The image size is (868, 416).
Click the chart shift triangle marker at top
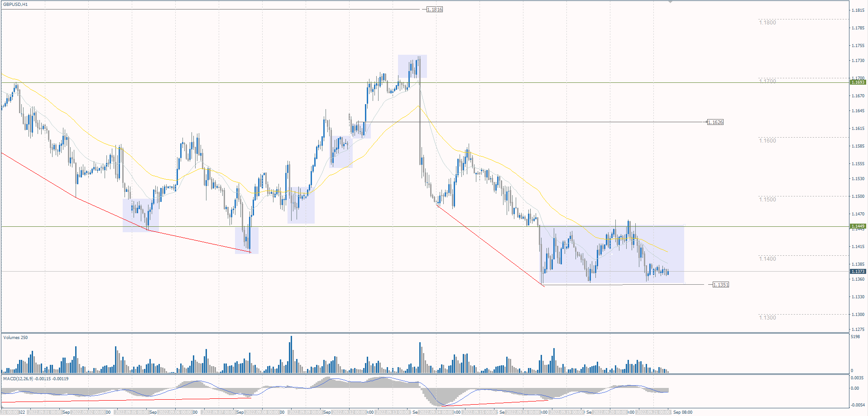[671, 2]
